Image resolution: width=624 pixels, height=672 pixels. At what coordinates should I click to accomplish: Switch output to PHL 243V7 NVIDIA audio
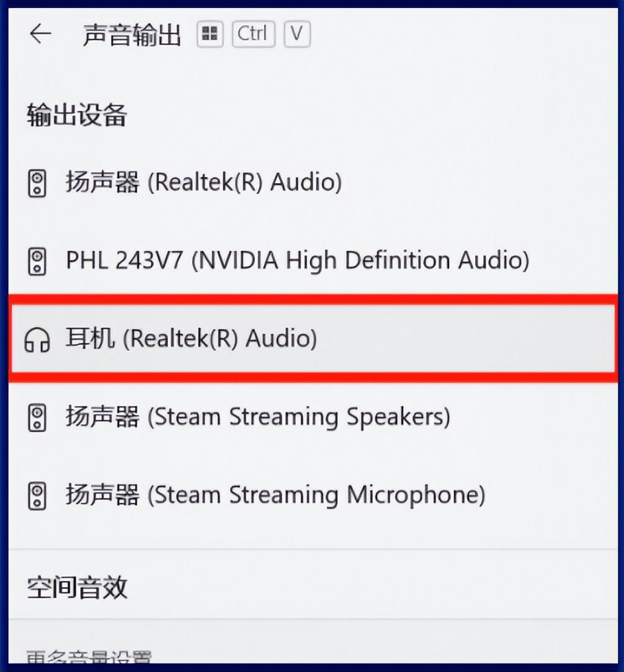point(313,260)
